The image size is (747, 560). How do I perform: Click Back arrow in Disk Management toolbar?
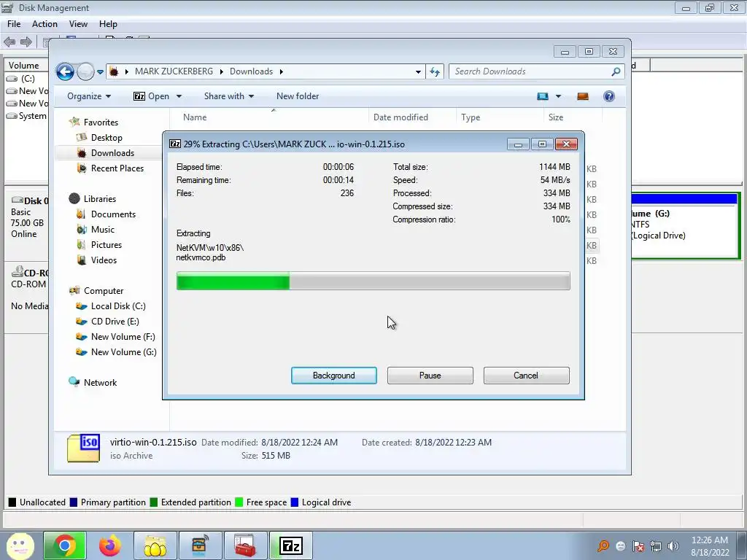pyautogui.click(x=9, y=42)
